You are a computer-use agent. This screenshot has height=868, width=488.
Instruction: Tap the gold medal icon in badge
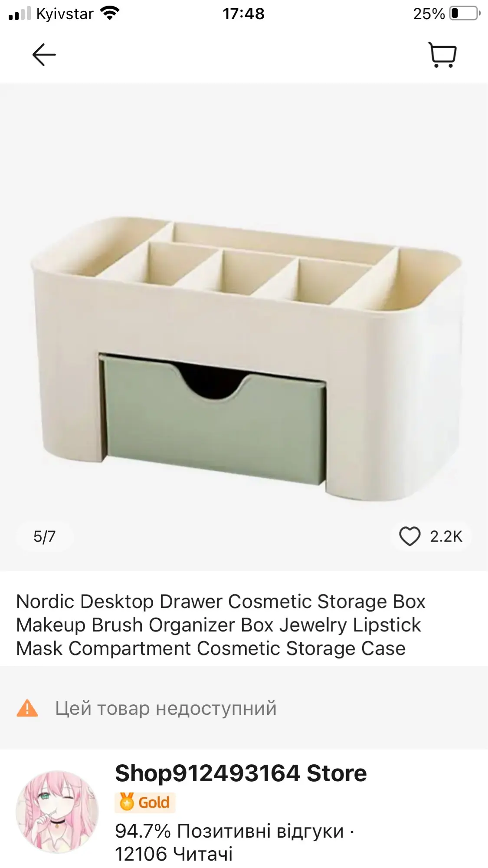pyautogui.click(x=127, y=802)
